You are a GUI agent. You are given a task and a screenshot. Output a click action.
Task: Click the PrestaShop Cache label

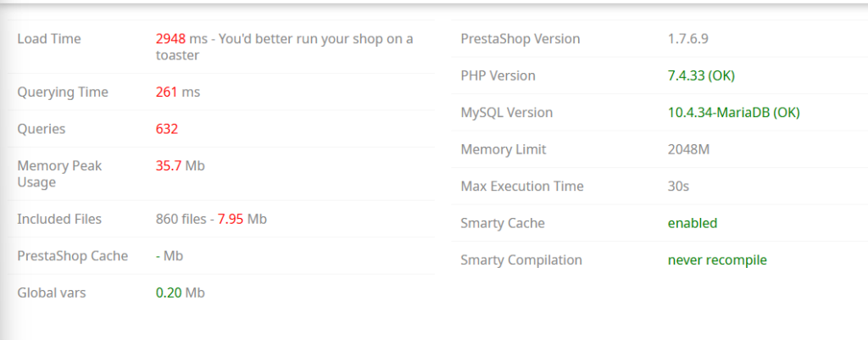(x=73, y=256)
